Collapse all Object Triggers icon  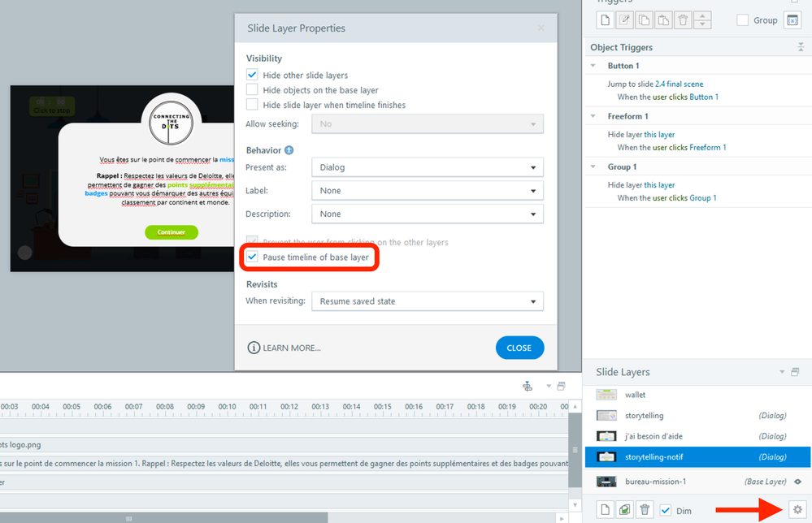801,47
